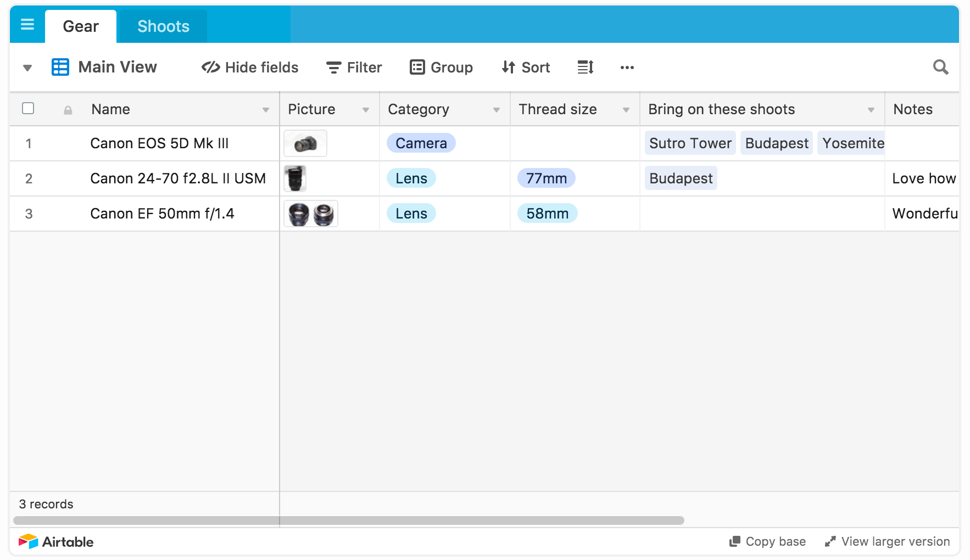Screen dimensions: 970x560
Task: Select the 58mm thread size tag
Action: click(x=548, y=214)
